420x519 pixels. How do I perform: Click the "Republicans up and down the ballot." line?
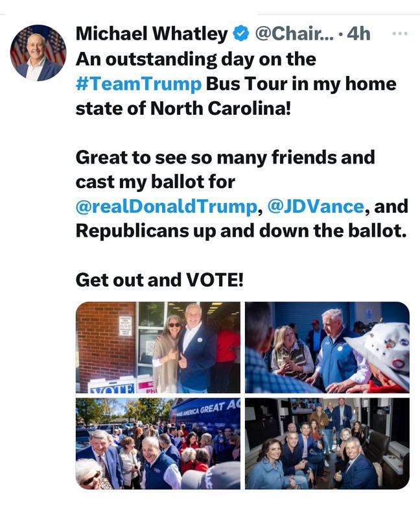240,230
